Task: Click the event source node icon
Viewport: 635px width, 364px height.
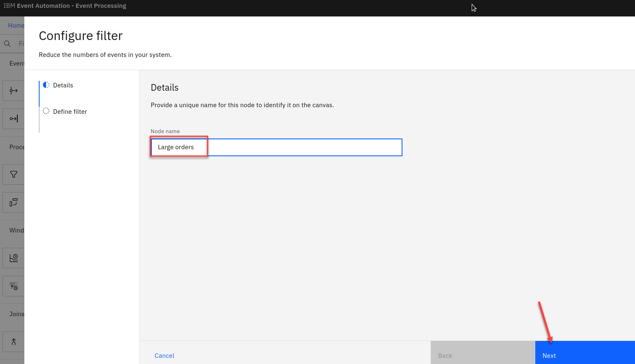Action: pyautogui.click(x=14, y=91)
